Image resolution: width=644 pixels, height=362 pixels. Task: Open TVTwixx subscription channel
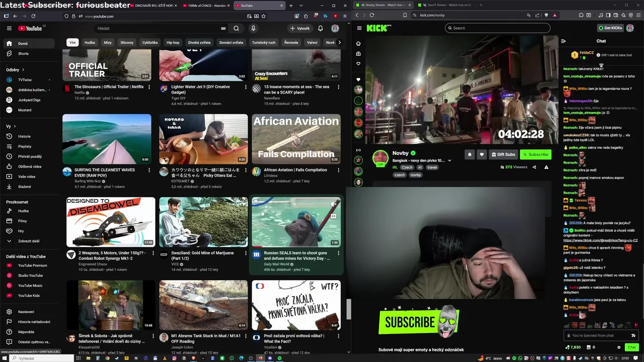pyautogui.click(x=25, y=80)
